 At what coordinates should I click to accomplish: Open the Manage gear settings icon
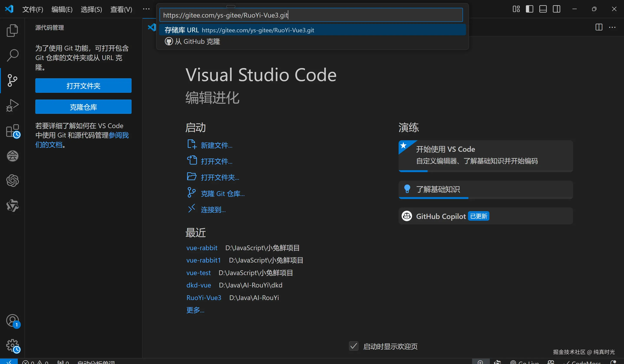pyautogui.click(x=12, y=345)
